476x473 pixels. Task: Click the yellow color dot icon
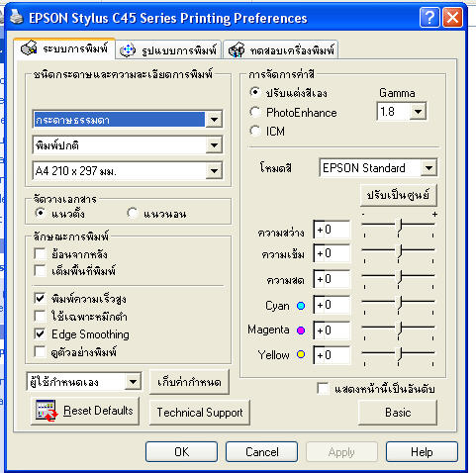pos(301,354)
